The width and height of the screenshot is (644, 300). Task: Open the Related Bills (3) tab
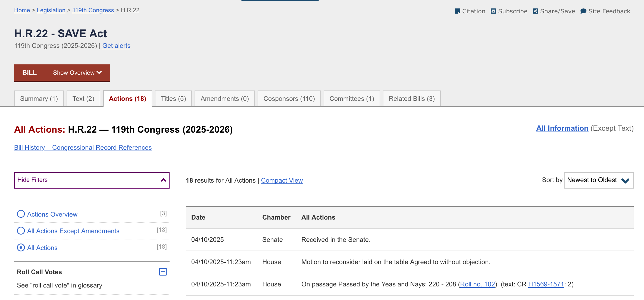pyautogui.click(x=412, y=99)
